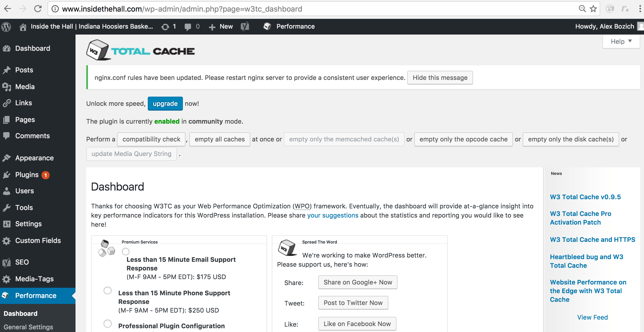
Task: Open Heartbleed bug and W3 Total Cache link
Action: (x=586, y=261)
